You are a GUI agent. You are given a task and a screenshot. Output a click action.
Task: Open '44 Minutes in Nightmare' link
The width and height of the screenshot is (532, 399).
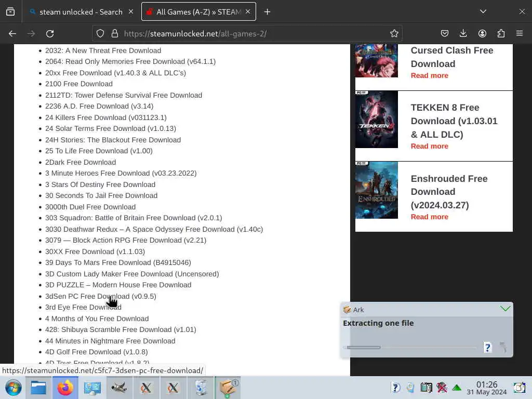point(110,342)
